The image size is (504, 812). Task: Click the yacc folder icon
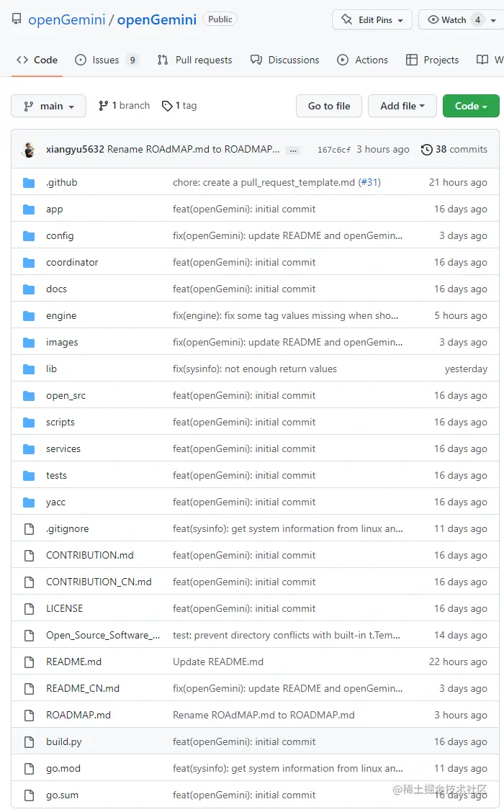click(29, 502)
